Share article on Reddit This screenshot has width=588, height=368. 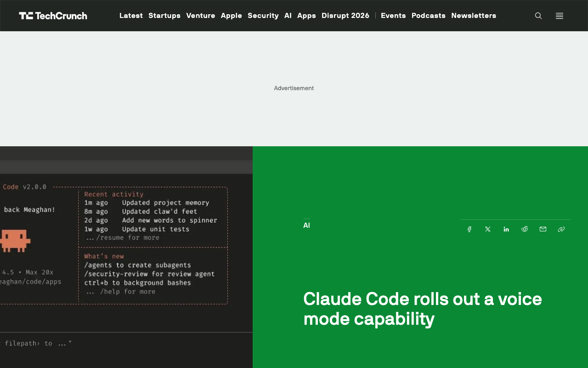pos(525,229)
